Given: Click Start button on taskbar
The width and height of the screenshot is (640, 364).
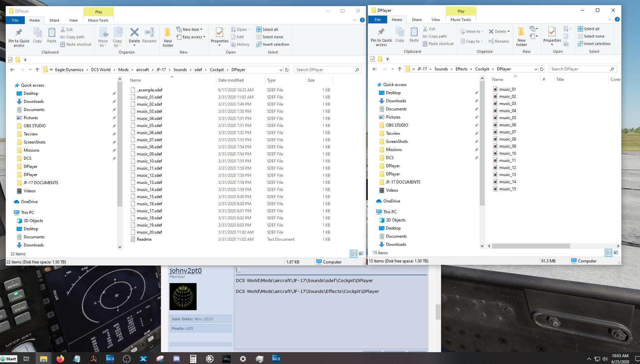Looking at the screenshot, I should click(8, 359).
